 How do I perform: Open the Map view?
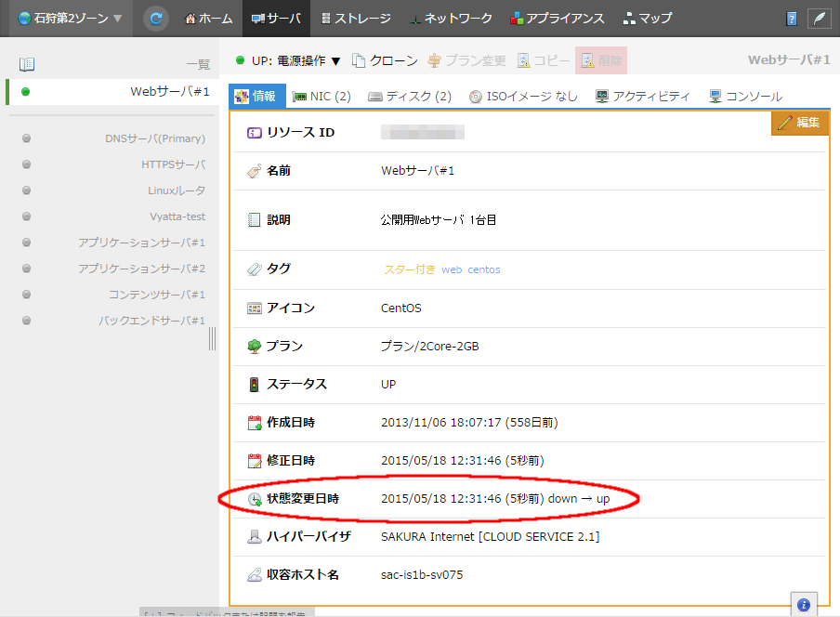(x=648, y=19)
